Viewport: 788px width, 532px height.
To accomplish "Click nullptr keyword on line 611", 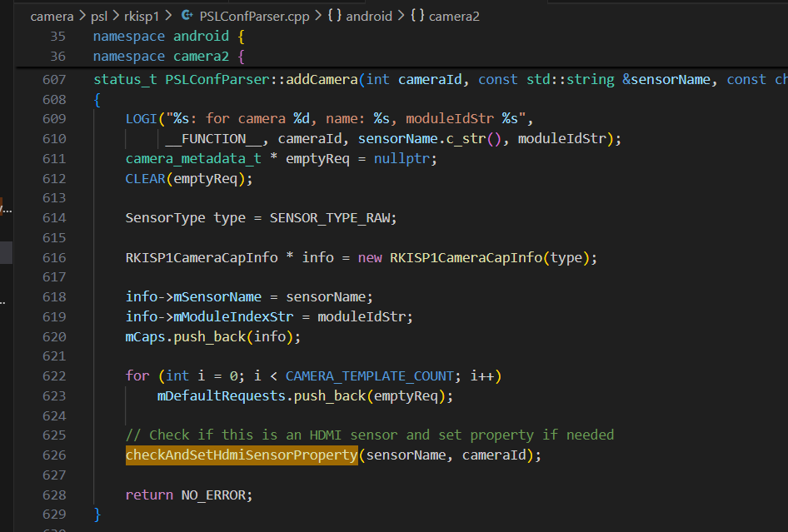I will click(402, 159).
